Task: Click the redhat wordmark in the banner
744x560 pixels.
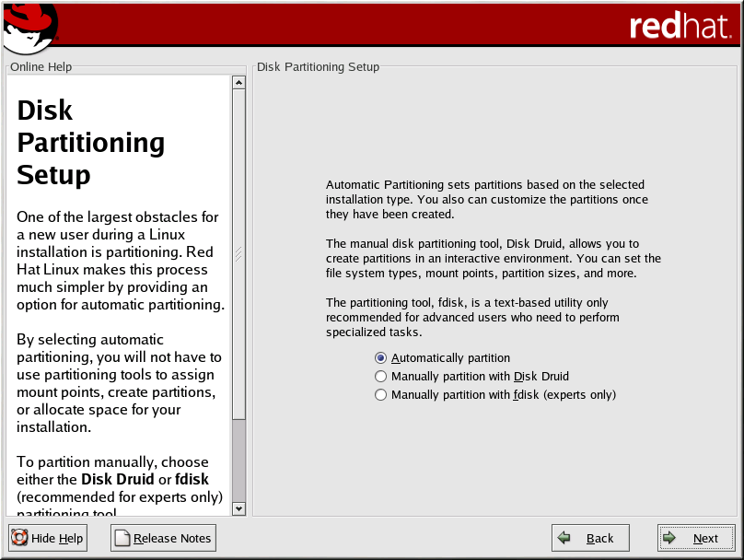Action: [680, 26]
